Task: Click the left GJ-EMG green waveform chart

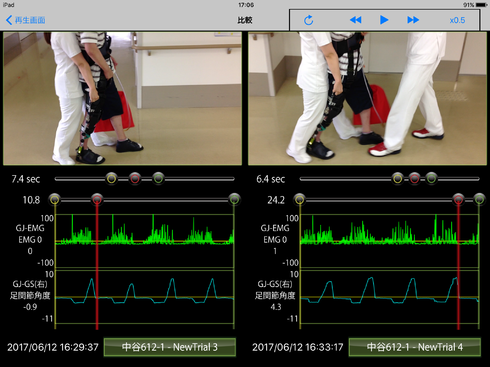Action: click(144, 241)
